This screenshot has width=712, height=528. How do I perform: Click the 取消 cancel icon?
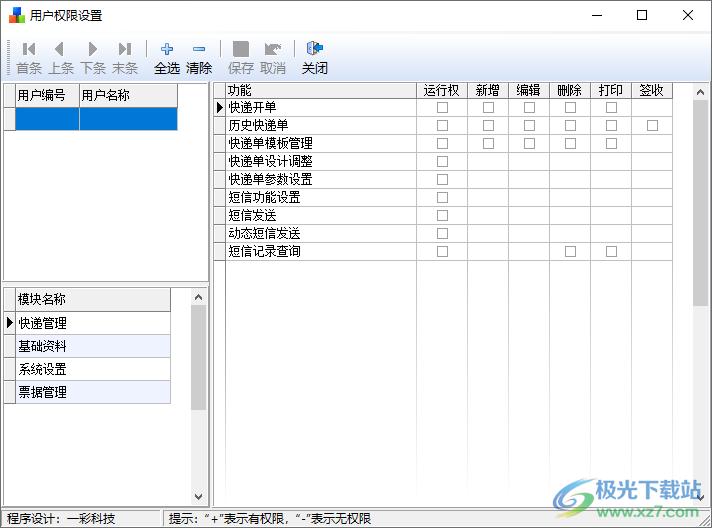(x=272, y=49)
